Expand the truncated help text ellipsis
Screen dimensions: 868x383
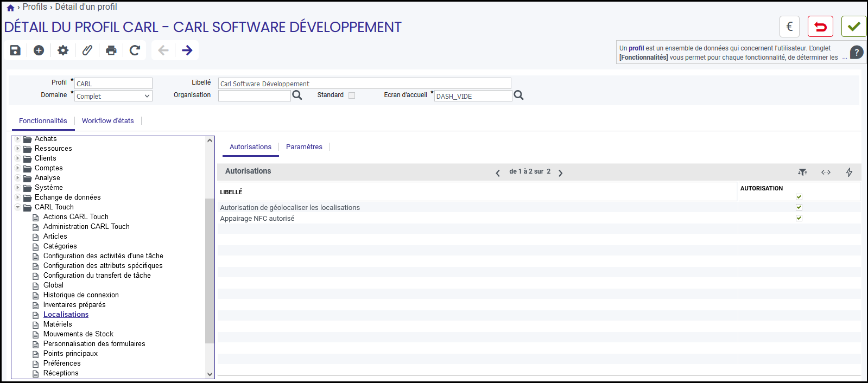[845, 58]
